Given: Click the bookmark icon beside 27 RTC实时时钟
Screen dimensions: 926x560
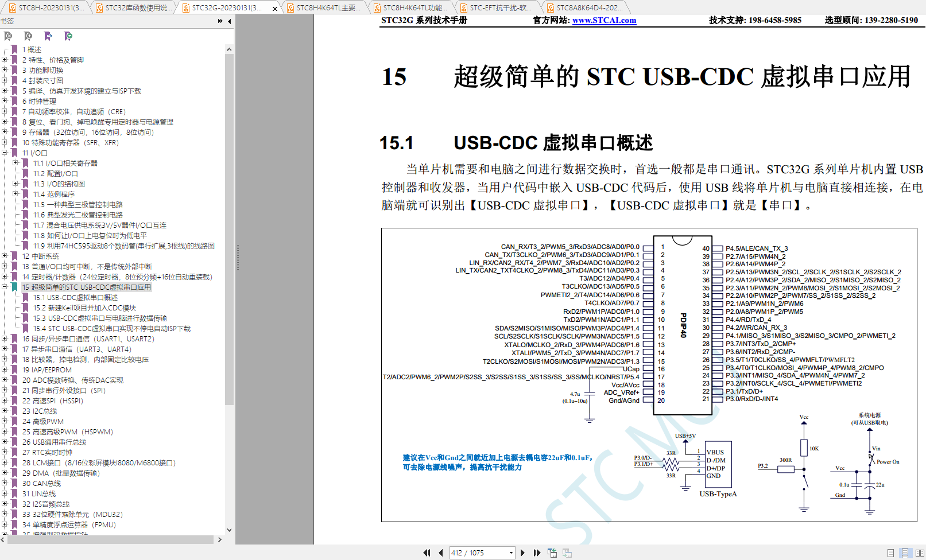Looking at the screenshot, I should (15, 453).
